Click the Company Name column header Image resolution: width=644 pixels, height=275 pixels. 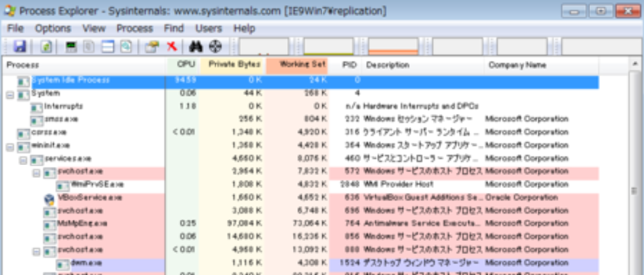[x=517, y=65]
